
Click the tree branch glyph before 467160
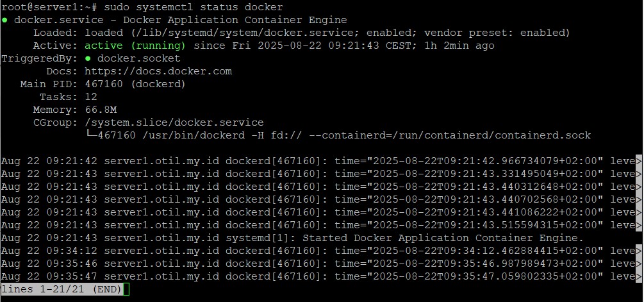91,135
